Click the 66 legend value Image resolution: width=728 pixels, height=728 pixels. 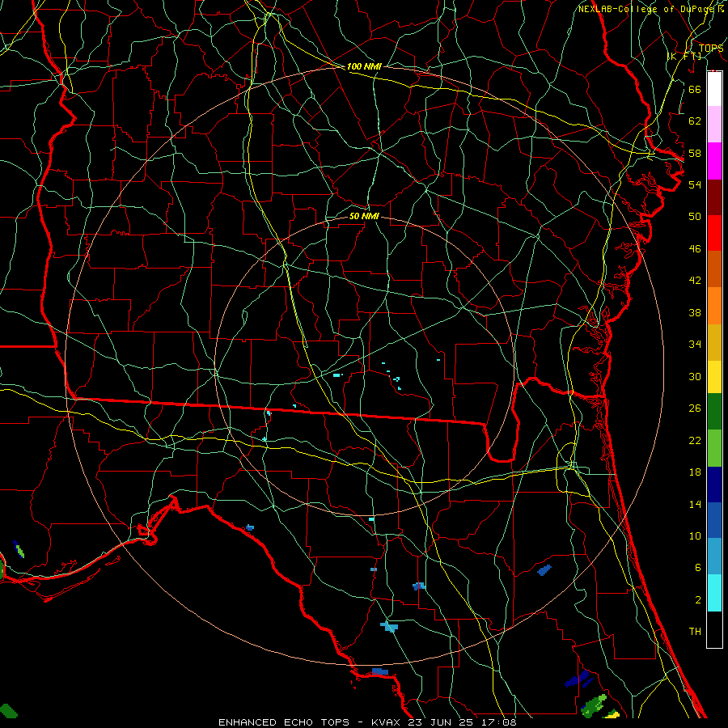point(695,89)
